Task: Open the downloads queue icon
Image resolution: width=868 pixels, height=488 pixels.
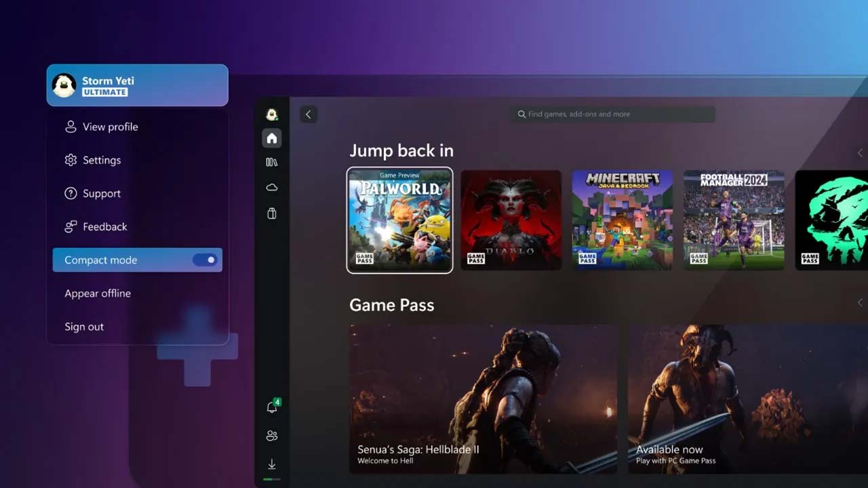Action: (272, 464)
